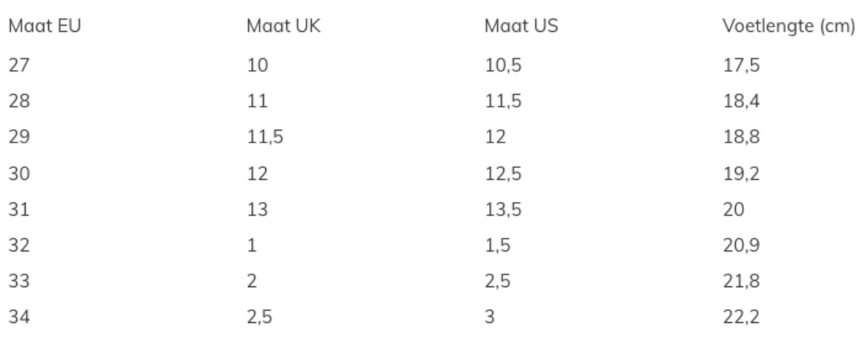Click US size 13,5 value
868x354 pixels.
point(503,210)
